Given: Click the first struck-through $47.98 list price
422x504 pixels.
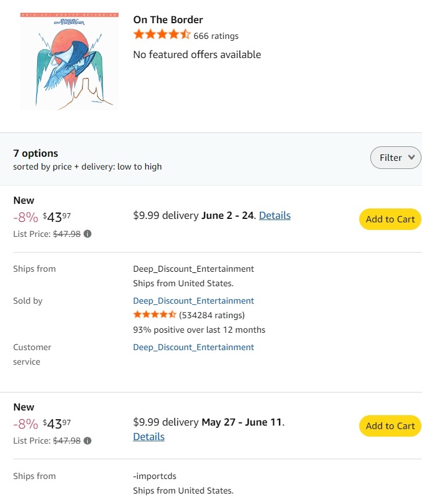Looking at the screenshot, I should [x=67, y=234].
